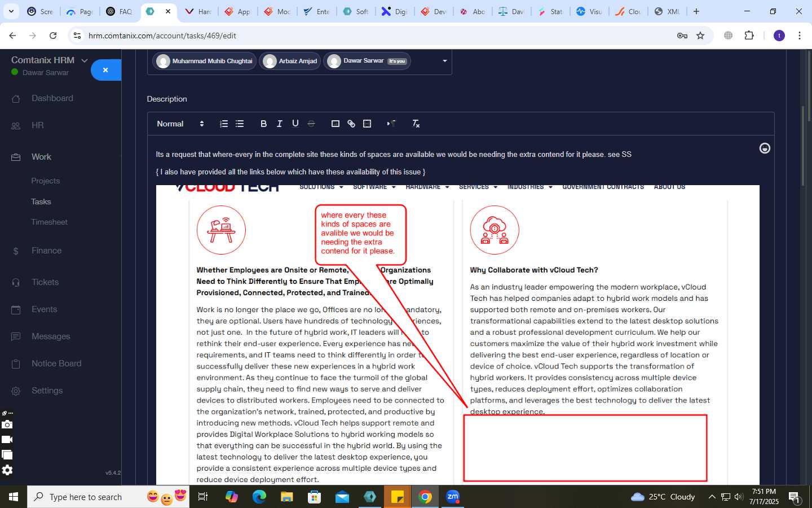Open the tab search dropdown arrow
This screenshot has height=508, width=812.
(x=11, y=11)
